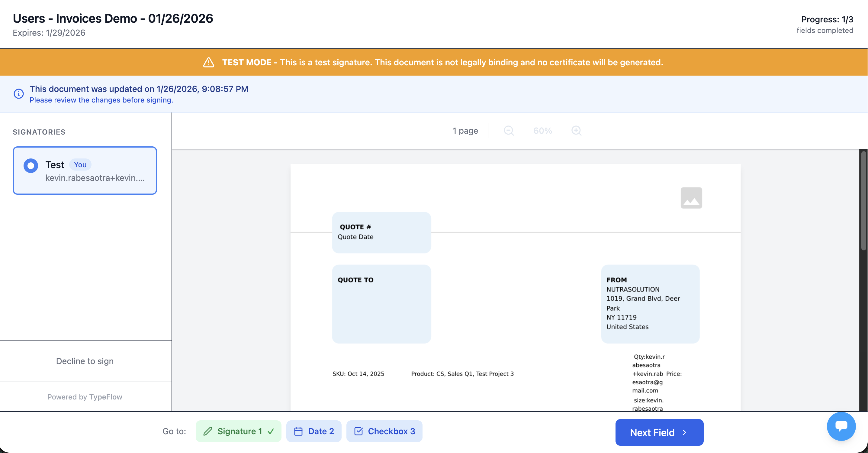This screenshot has height=453, width=868.
Task: Jump to the Signature 1 field
Action: click(239, 431)
